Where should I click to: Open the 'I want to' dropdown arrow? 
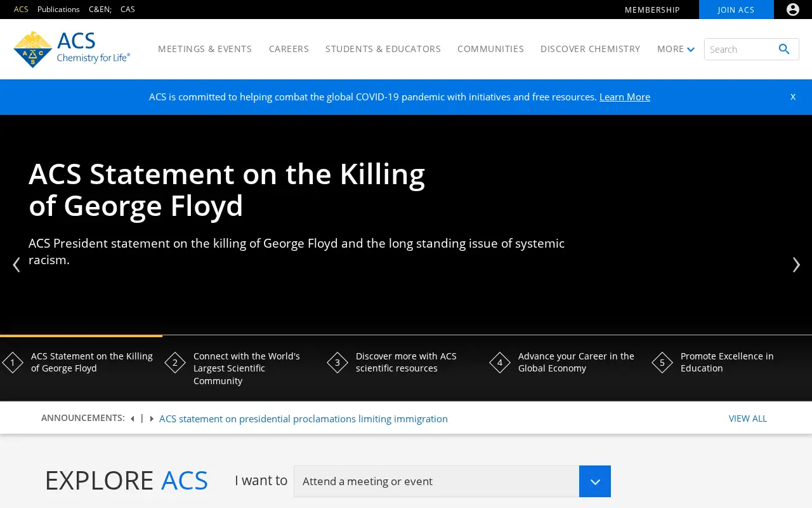point(595,481)
